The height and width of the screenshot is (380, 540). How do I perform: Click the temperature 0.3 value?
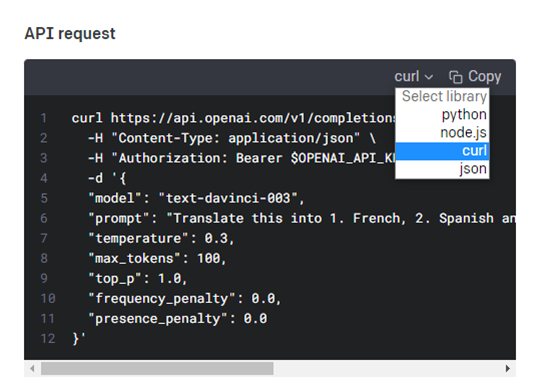216,238
